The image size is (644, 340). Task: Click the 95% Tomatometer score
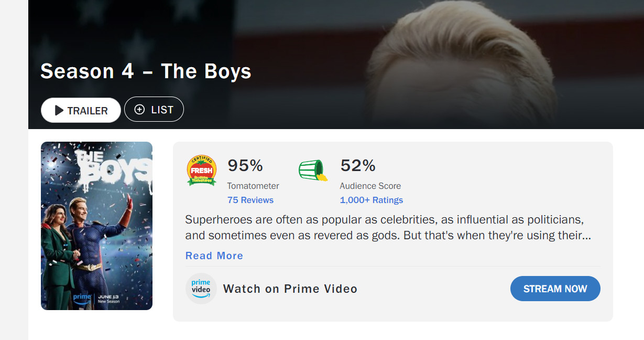tap(245, 166)
